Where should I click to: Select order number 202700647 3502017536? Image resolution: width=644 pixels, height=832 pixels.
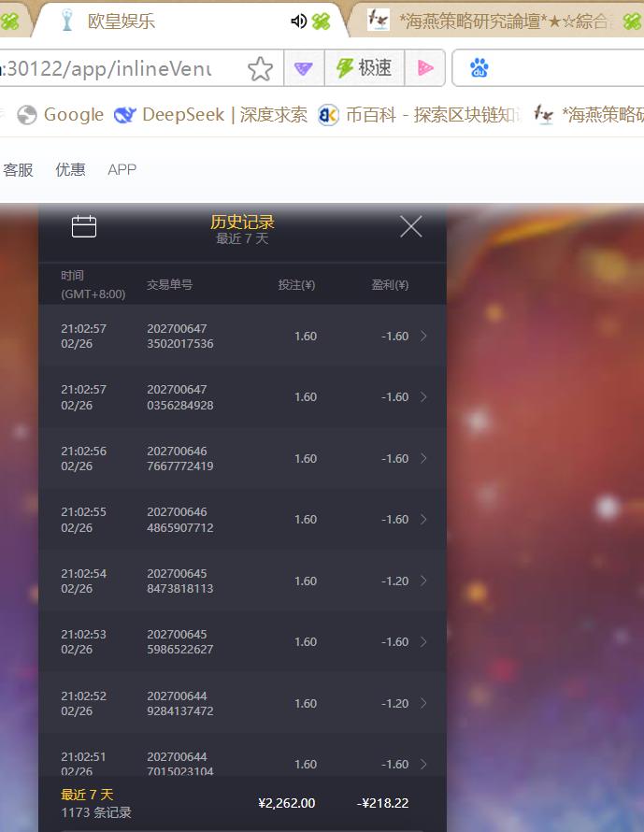click(179, 336)
